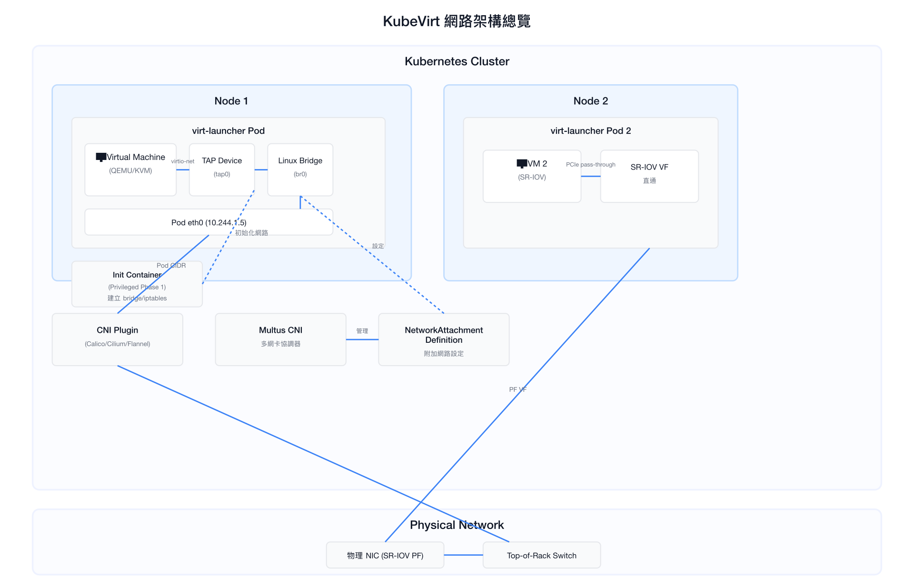Click the Top-of-Rack Switch node
The width and height of the screenshot is (914, 588).
[542, 555]
